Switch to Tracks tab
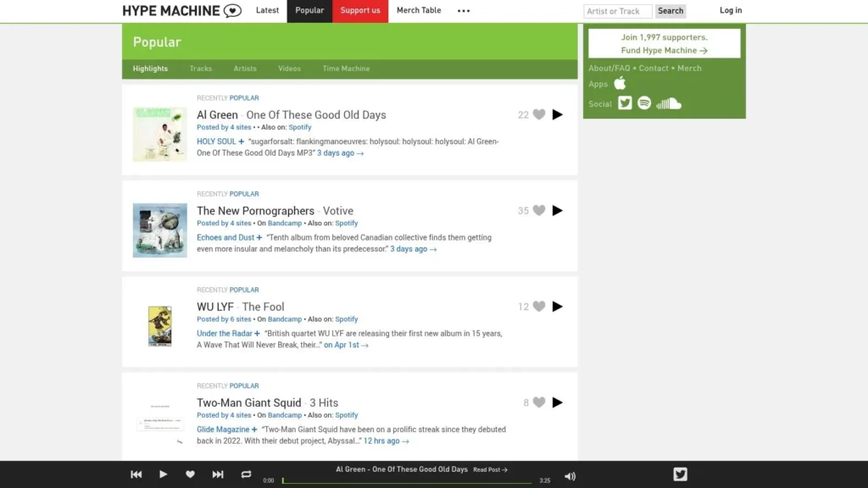This screenshot has width=868, height=488. pos(200,69)
